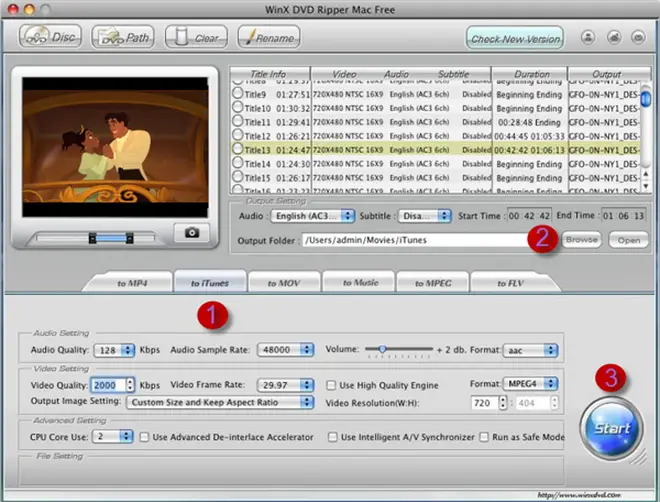660x502 pixels.
Task: Open the www.winxdvd.com link
Action: [579, 495]
